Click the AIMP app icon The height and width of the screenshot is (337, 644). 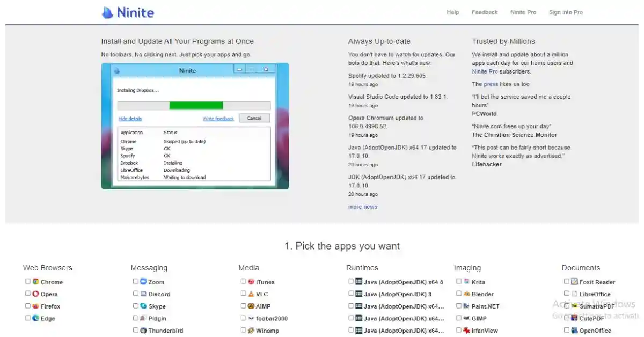click(251, 306)
